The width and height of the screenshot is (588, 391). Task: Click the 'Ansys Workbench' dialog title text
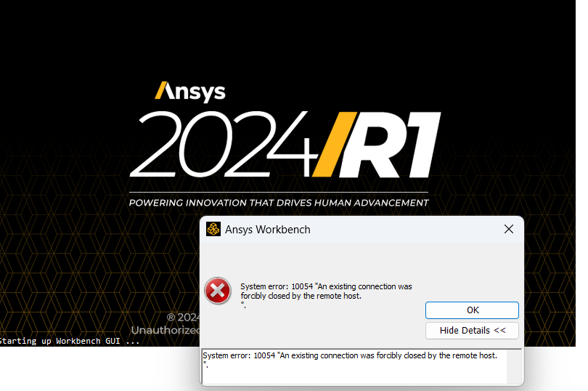point(267,230)
